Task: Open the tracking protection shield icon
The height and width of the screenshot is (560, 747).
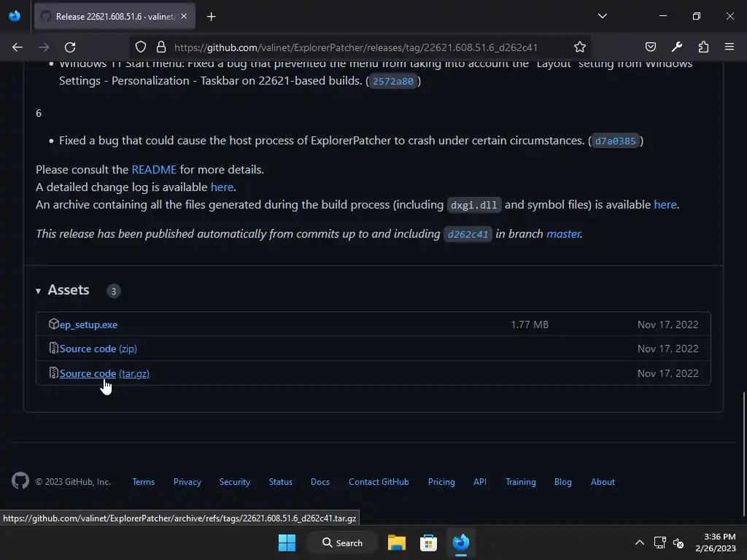Action: [x=141, y=47]
